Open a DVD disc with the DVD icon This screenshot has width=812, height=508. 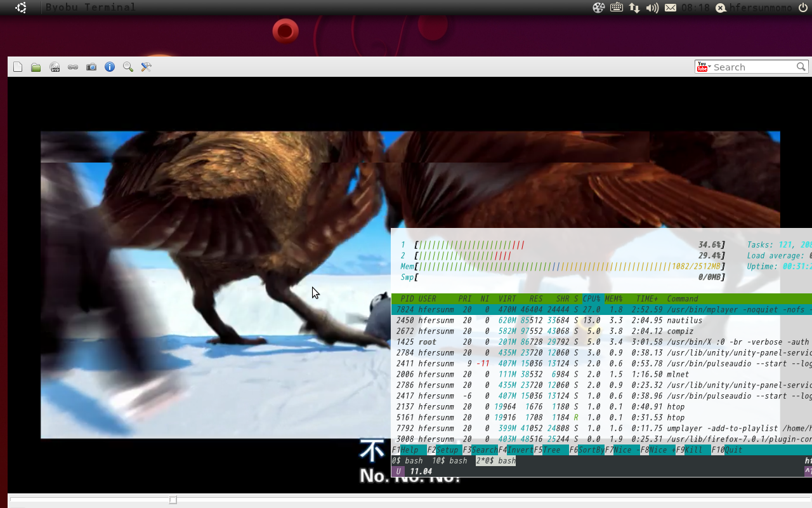55,67
